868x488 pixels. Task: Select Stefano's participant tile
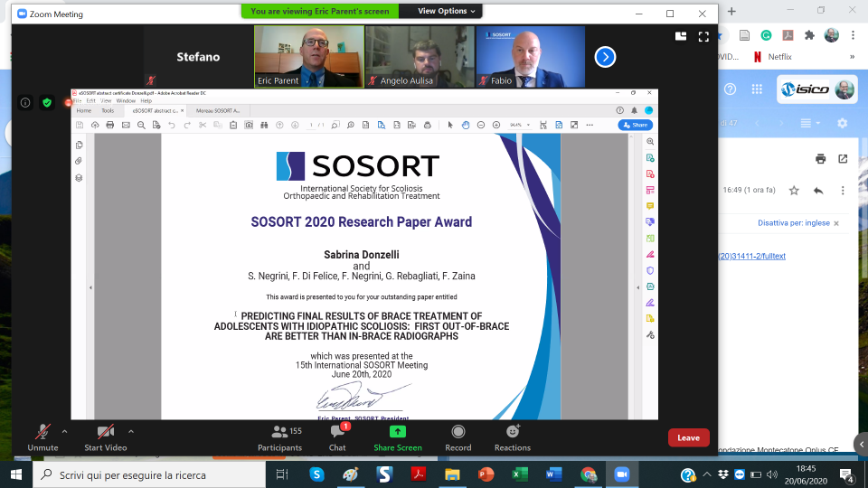[198, 56]
